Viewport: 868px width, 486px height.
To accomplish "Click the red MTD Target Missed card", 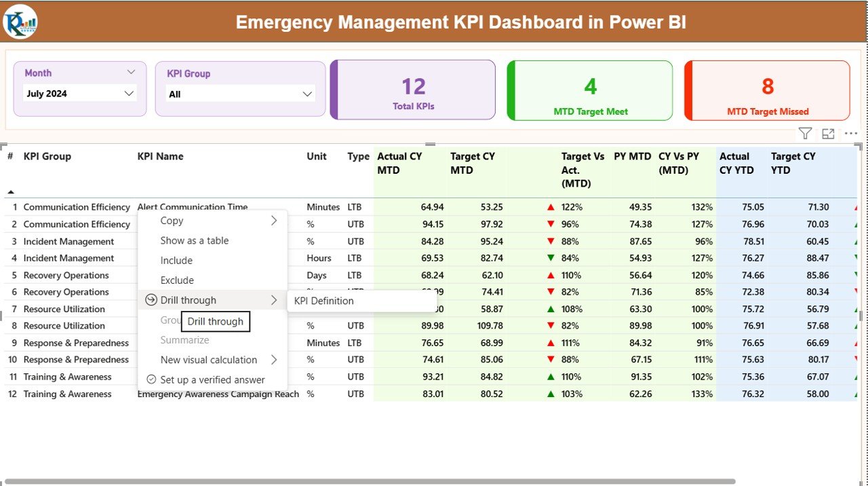I will (766, 90).
